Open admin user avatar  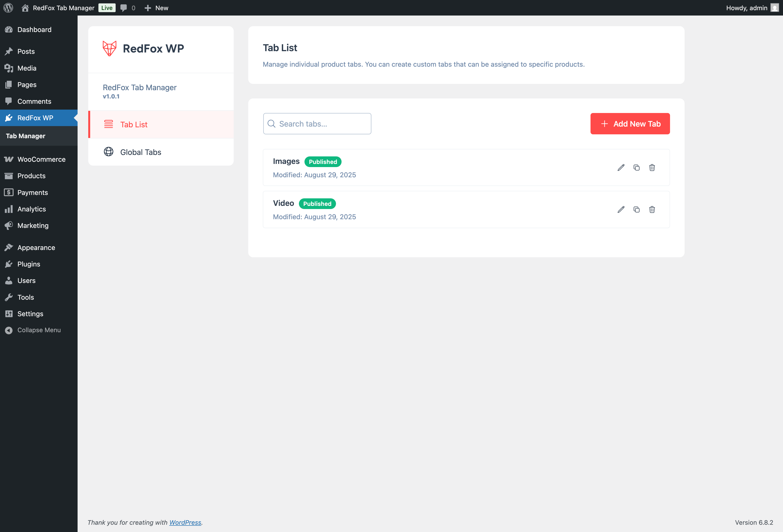click(x=774, y=8)
